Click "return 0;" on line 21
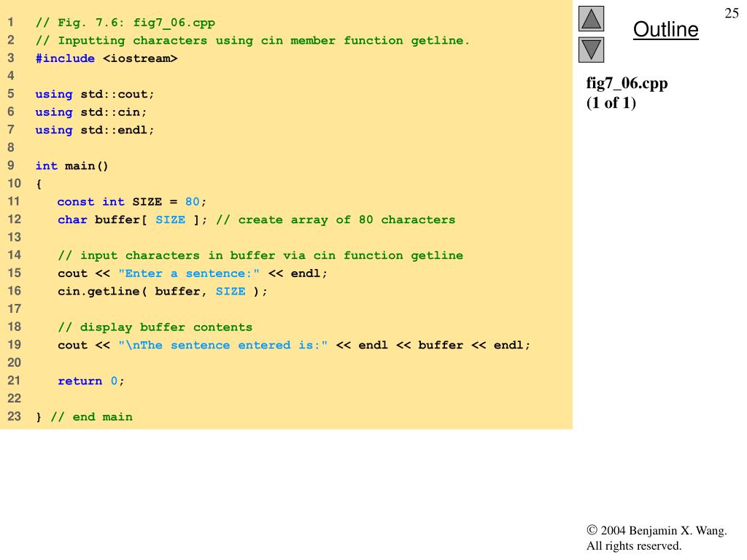The image size is (747, 560). [91, 381]
